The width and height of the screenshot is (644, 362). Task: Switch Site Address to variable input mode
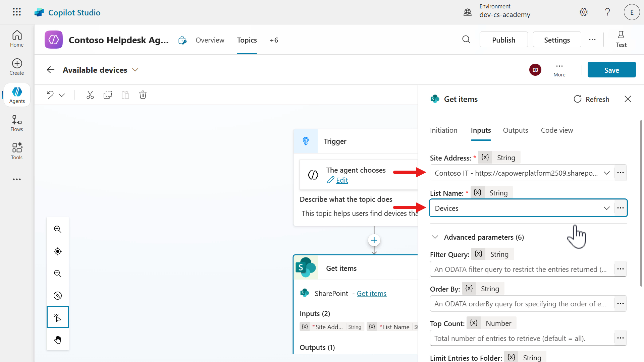[485, 157]
